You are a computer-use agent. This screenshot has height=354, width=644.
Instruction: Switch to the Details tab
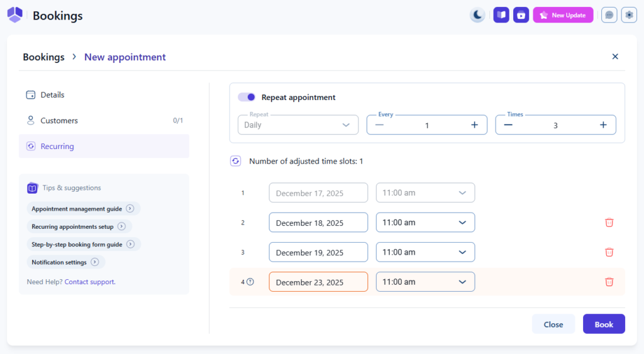point(53,95)
